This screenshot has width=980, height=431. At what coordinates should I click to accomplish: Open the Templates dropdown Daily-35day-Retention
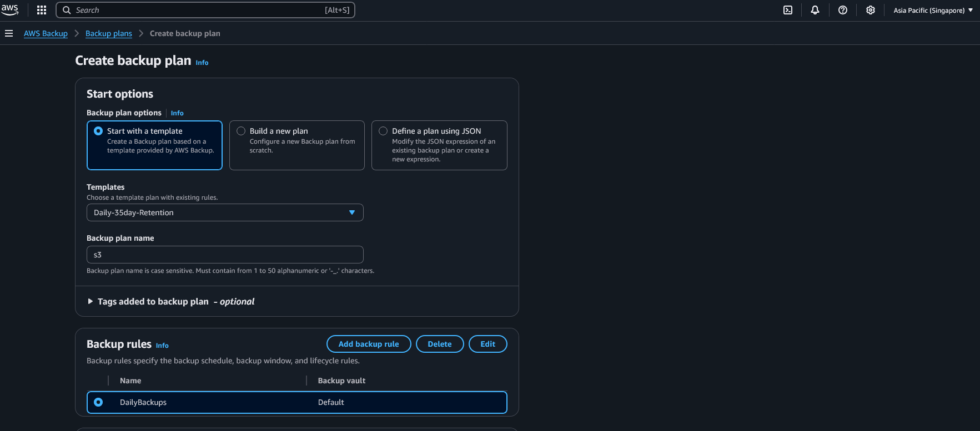225,212
